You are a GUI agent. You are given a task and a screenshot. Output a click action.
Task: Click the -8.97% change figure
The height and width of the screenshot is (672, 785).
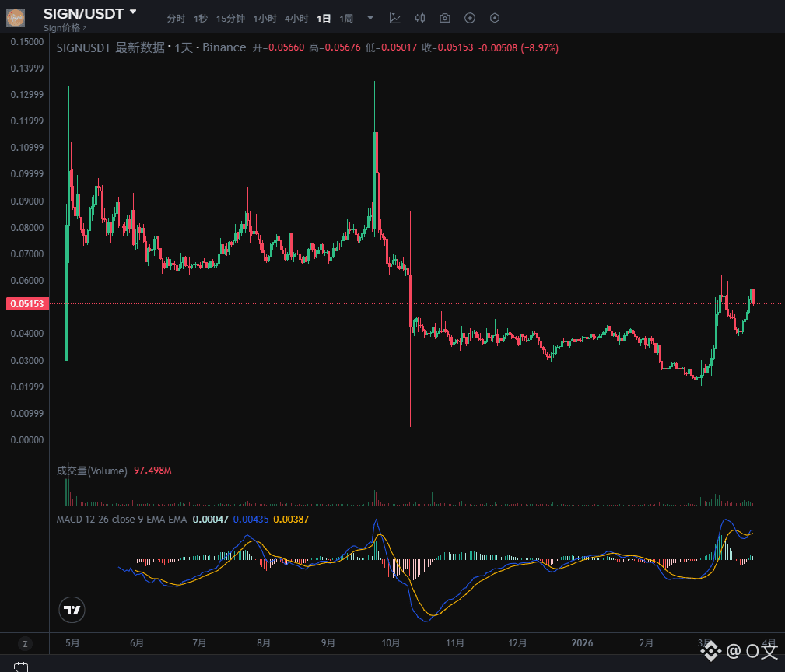point(540,48)
